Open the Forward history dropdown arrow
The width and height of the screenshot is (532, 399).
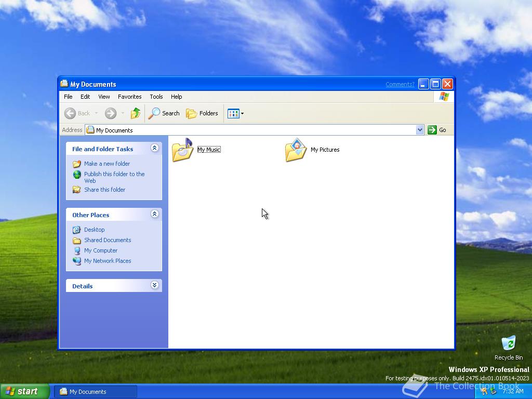[123, 113]
